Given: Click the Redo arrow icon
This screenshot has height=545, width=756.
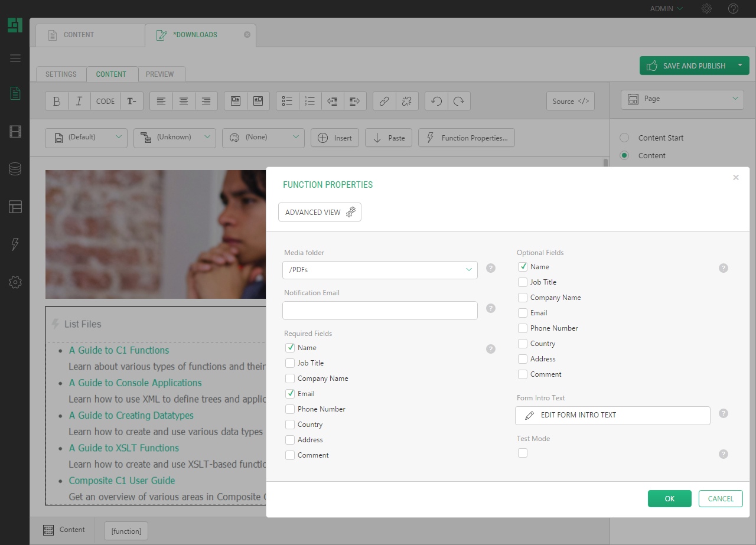Looking at the screenshot, I should click(459, 101).
